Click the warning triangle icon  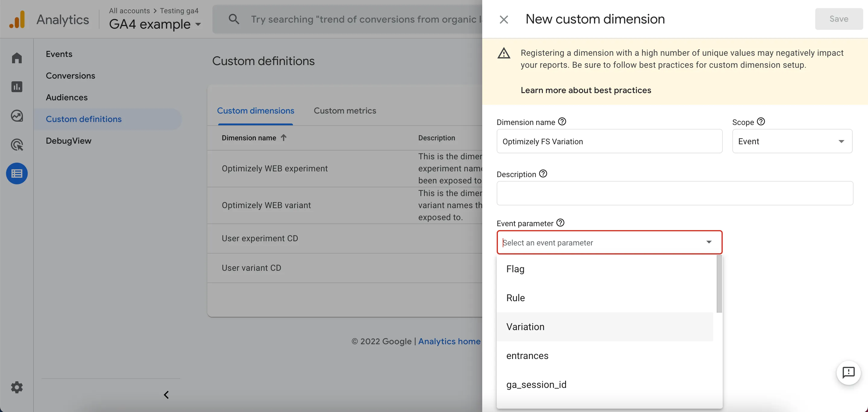point(504,53)
